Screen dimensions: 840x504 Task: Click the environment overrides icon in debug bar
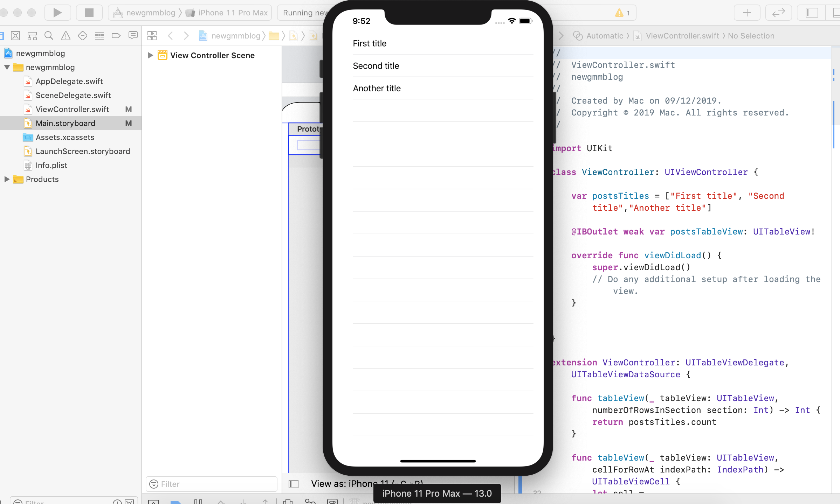click(332, 501)
